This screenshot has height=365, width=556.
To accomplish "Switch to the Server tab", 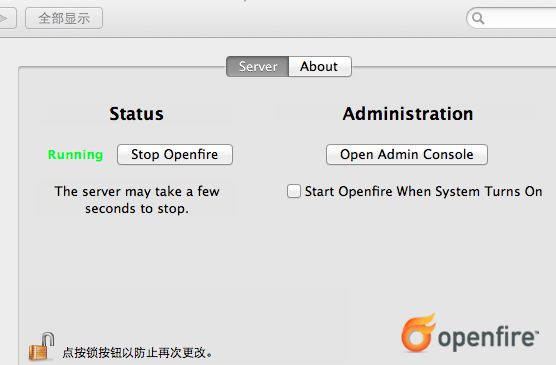I will click(x=258, y=66).
